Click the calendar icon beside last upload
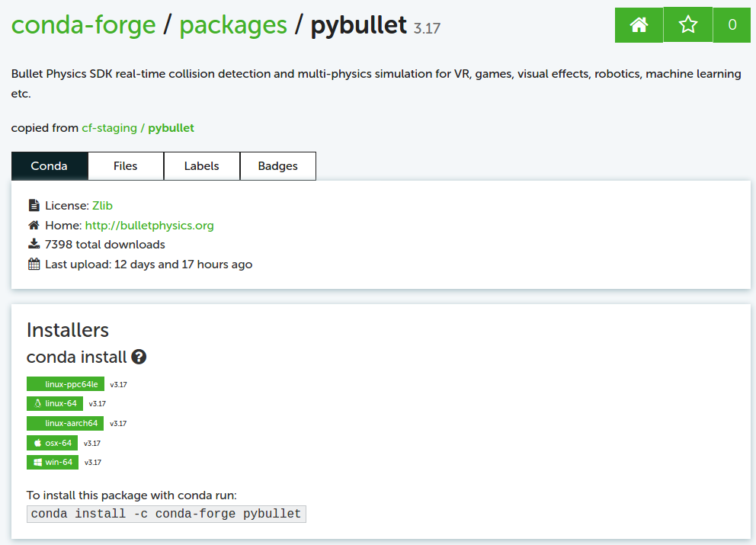The image size is (756, 545). 34,264
